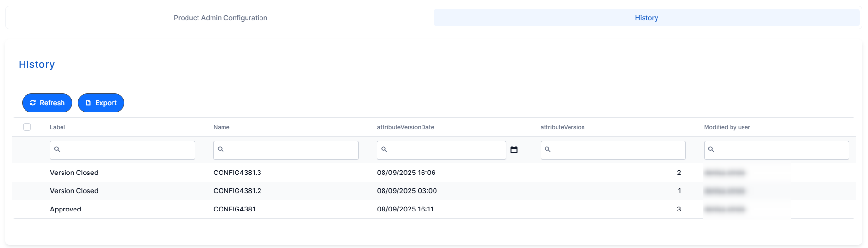Click the magnifier in Modified by user filter
Screen dimensions: 868x248
click(x=711, y=149)
